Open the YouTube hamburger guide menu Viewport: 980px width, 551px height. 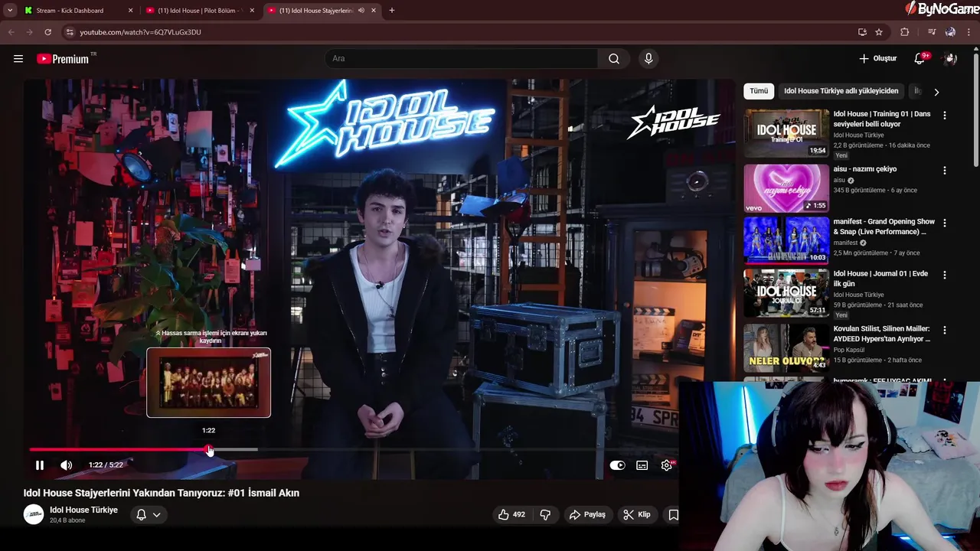18,59
